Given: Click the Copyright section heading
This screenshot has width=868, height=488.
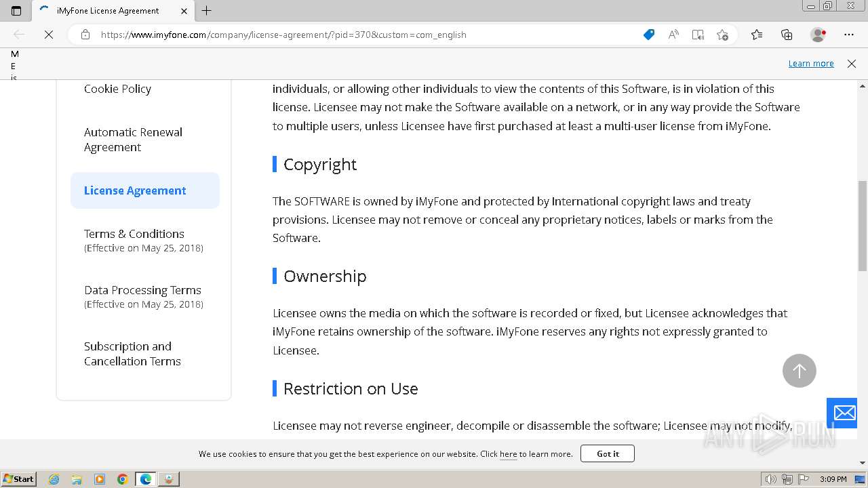Looking at the screenshot, I should point(319,164).
